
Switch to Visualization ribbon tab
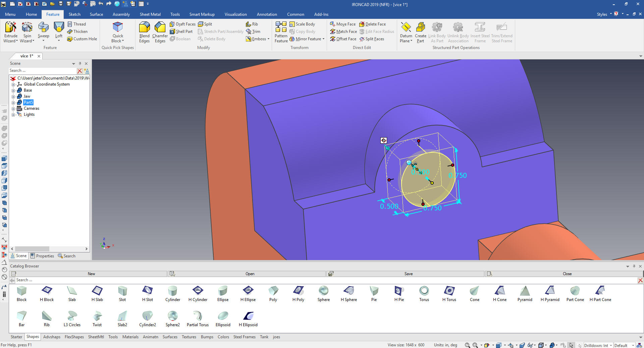235,14
